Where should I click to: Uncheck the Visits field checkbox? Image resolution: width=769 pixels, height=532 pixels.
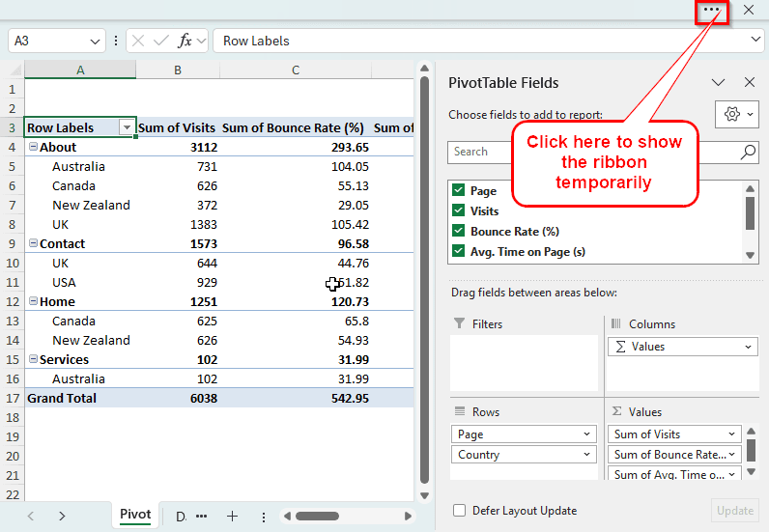459,210
